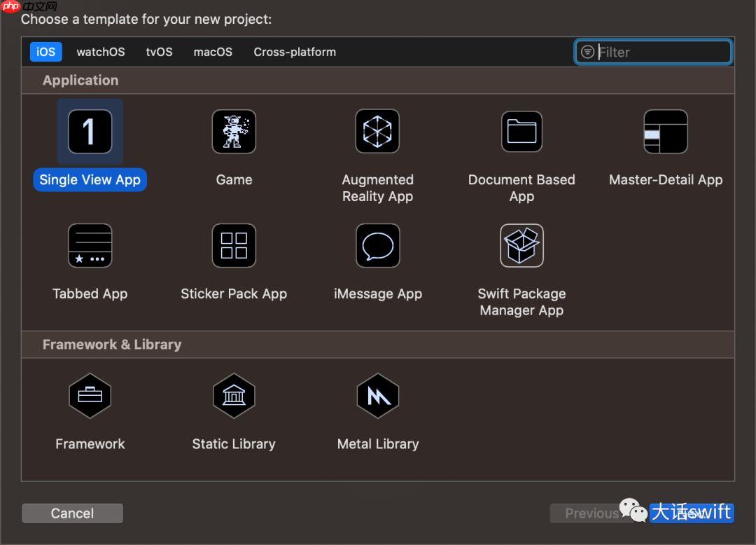Open the Cross-platform tab

pyautogui.click(x=295, y=52)
